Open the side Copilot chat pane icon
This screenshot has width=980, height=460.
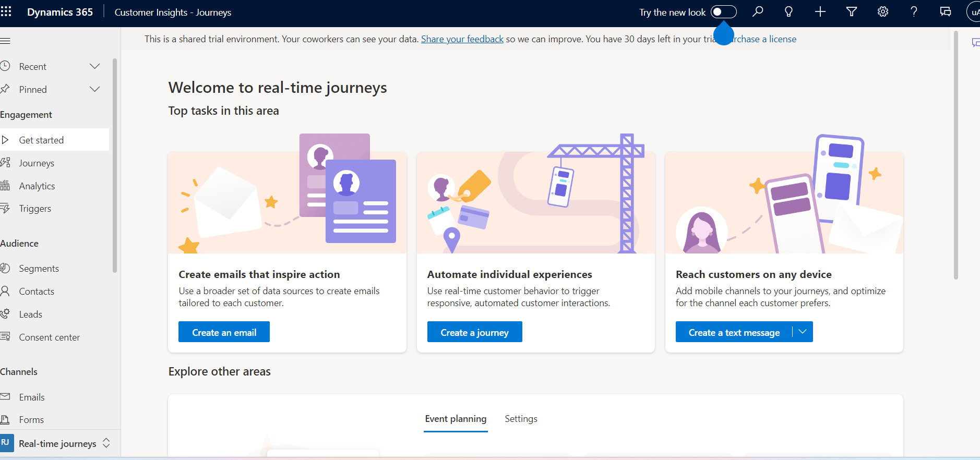point(975,42)
